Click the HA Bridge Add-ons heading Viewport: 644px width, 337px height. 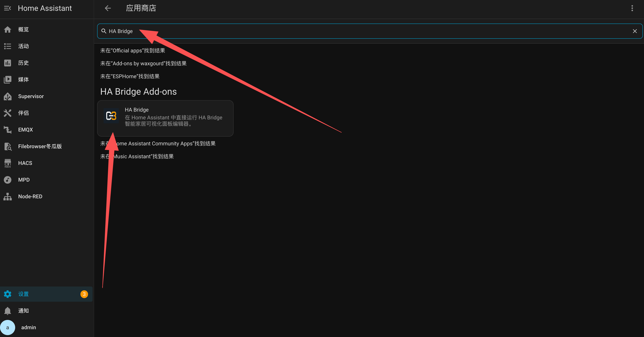tap(139, 92)
